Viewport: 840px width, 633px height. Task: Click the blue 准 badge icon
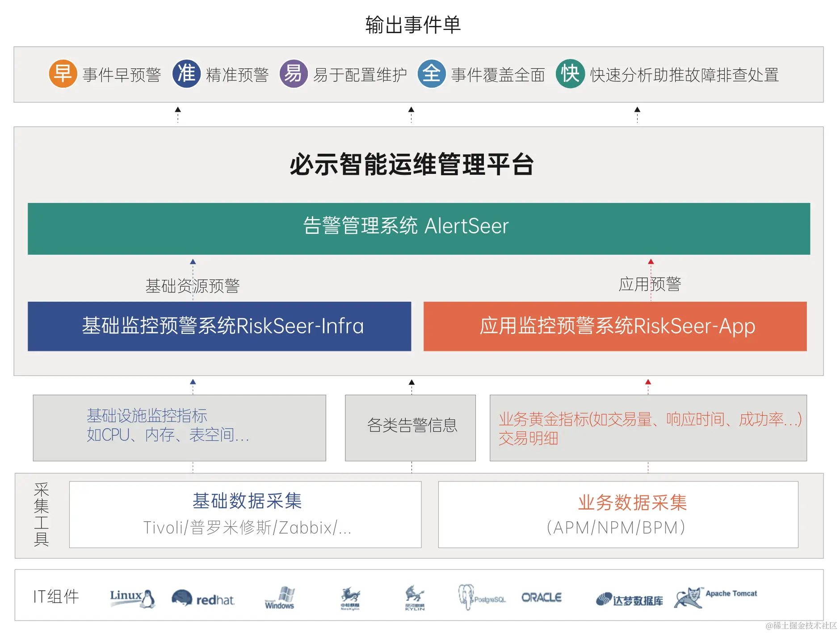(186, 74)
